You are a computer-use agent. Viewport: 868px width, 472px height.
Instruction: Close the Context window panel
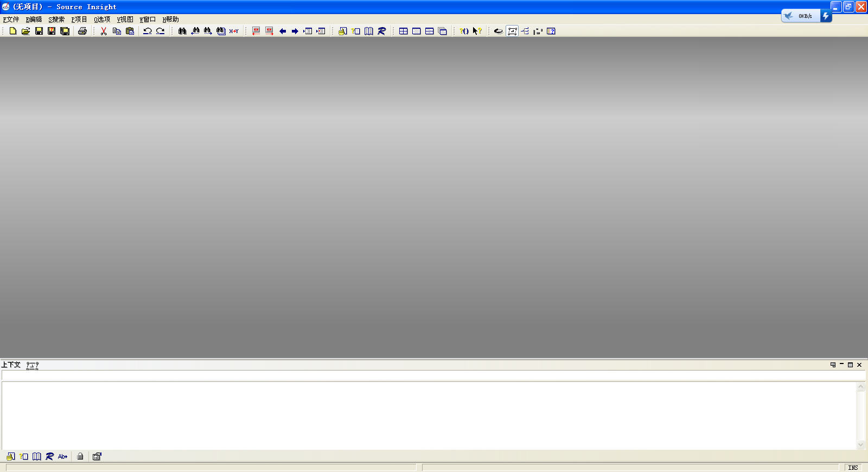tap(859, 365)
